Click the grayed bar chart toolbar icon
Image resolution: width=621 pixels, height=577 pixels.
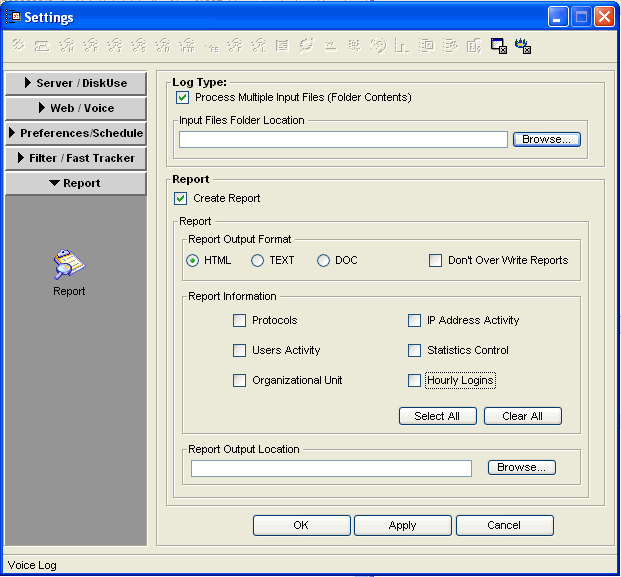pos(402,45)
